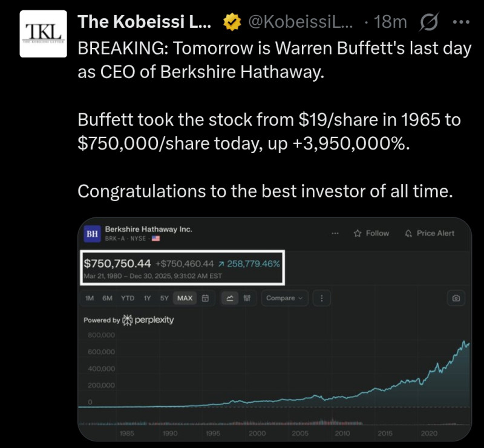
Task: Open the @KobeissiL handle link
Action: pos(301,23)
